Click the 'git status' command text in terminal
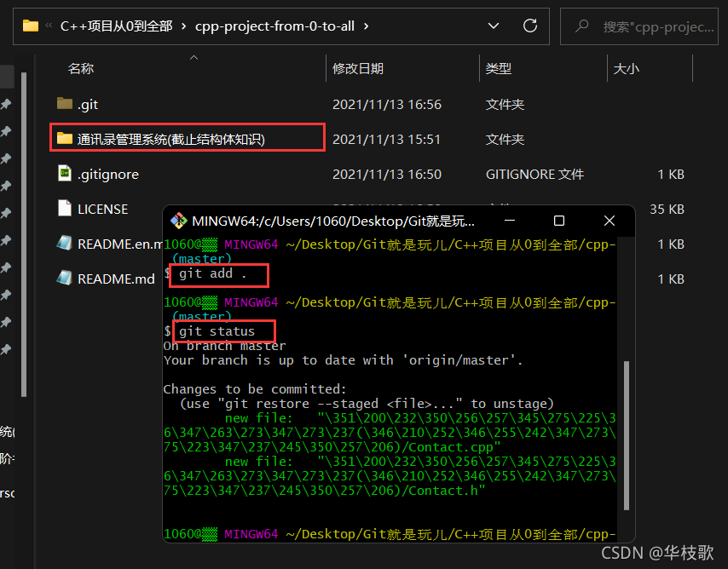 (217, 331)
